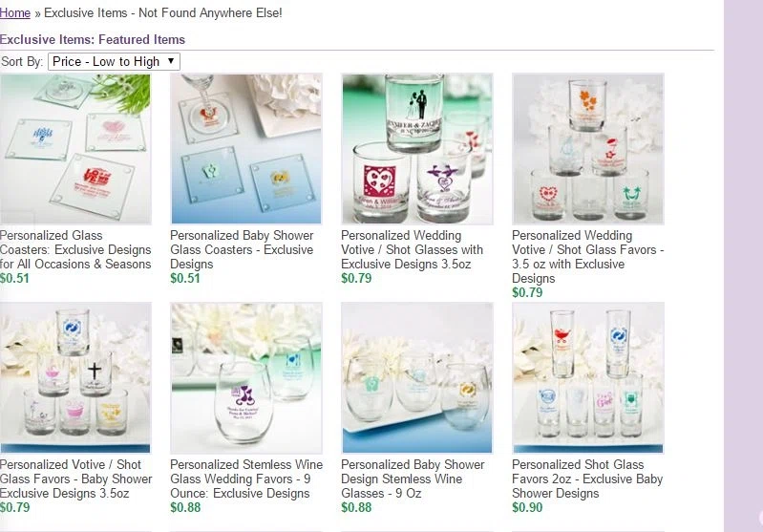Open Personalized Glass Coasters: Exclusive Designs title link

click(75, 249)
